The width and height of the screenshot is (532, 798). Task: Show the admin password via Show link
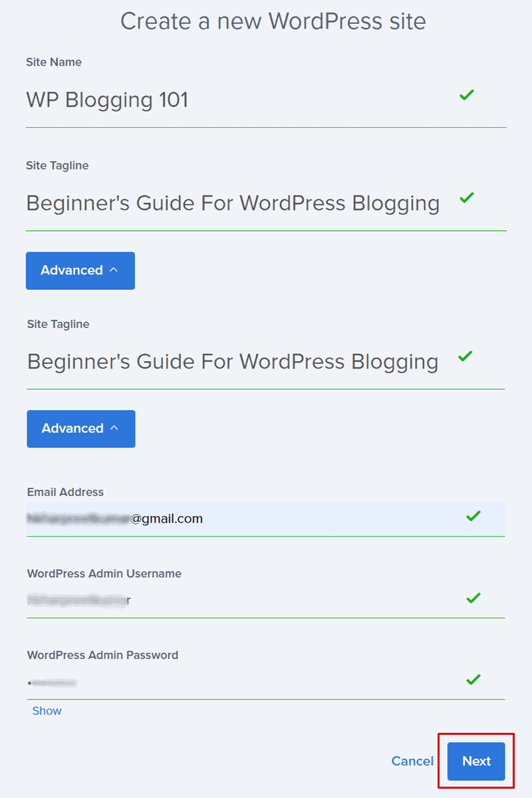(47, 711)
